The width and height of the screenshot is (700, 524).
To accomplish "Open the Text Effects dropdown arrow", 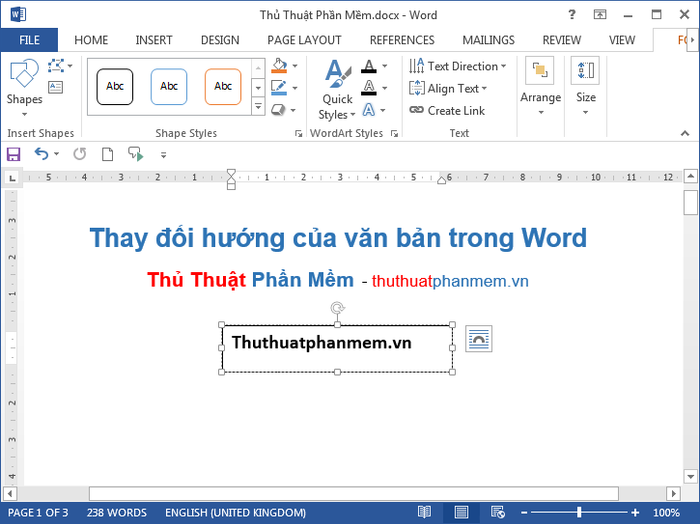I will (383, 110).
